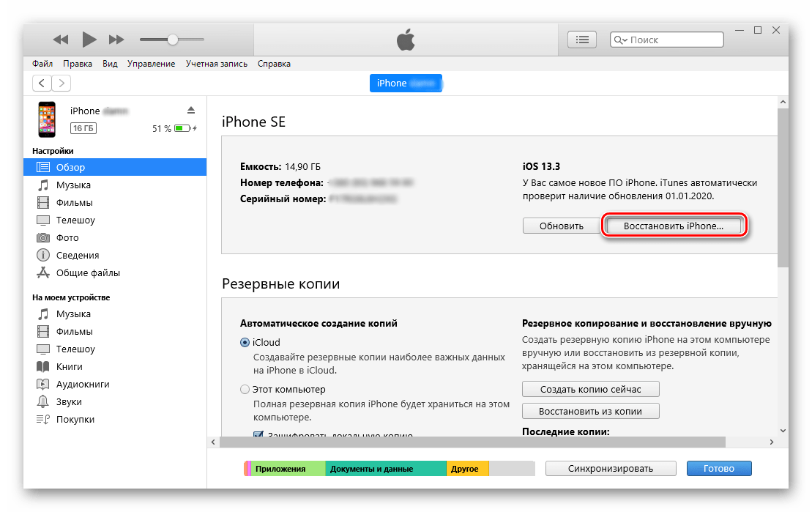The image size is (812, 512).
Task: Click the rewind playback icon
Action: (61, 40)
